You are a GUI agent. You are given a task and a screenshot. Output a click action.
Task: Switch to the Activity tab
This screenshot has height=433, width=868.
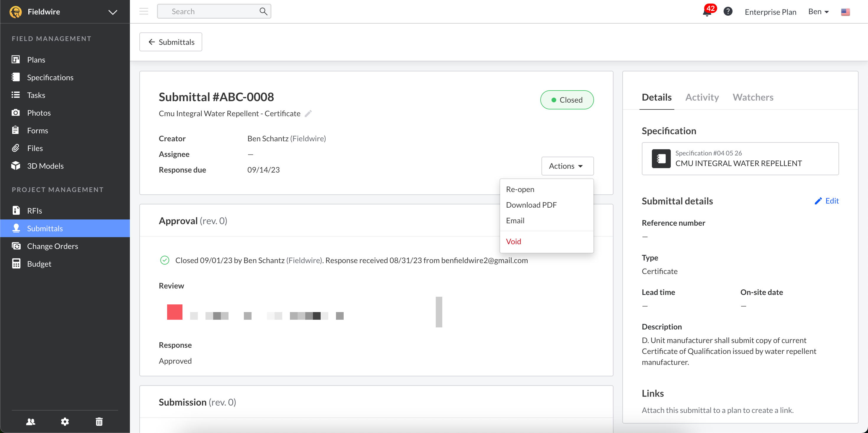point(702,97)
